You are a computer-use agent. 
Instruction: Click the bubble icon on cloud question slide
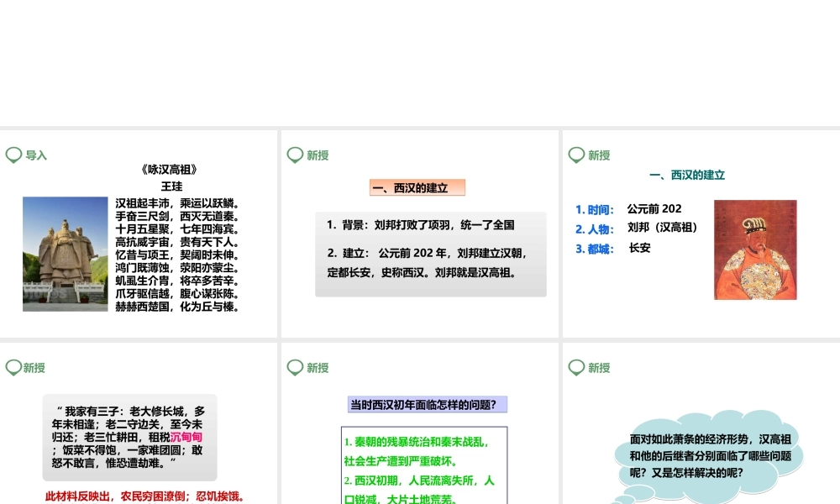click(576, 368)
